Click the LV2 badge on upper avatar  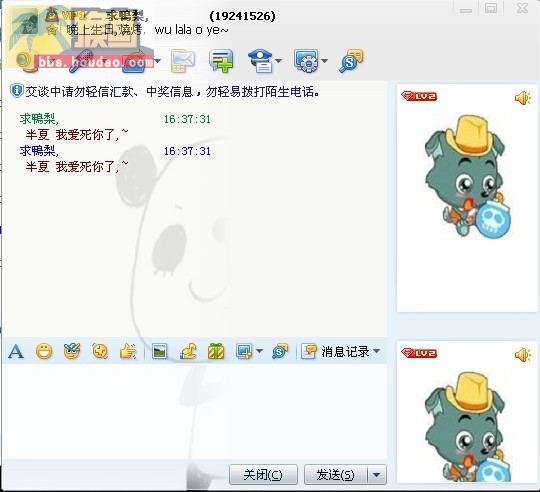click(419, 96)
